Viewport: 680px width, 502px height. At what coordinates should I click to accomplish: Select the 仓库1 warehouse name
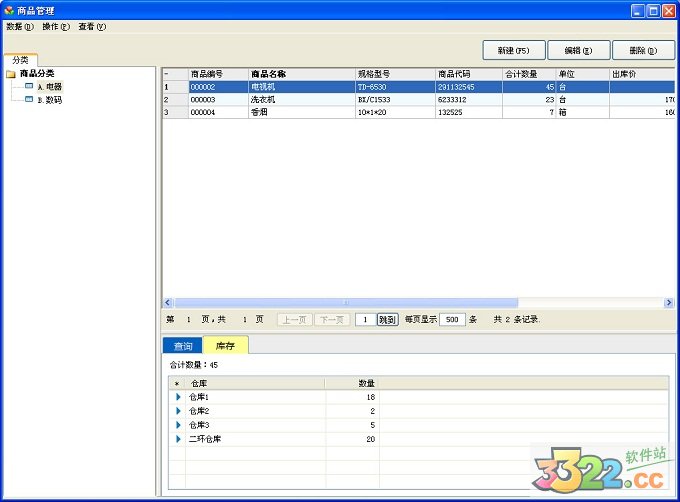(x=199, y=397)
